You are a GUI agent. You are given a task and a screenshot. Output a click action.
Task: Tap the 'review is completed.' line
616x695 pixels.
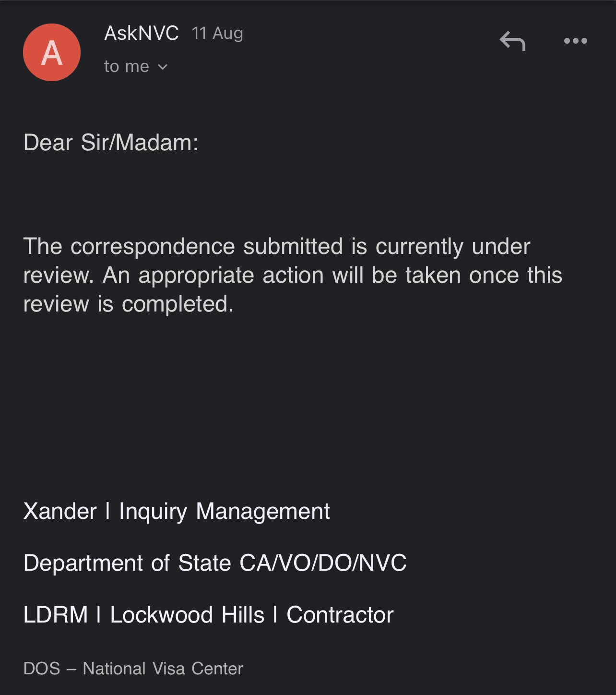(x=129, y=304)
